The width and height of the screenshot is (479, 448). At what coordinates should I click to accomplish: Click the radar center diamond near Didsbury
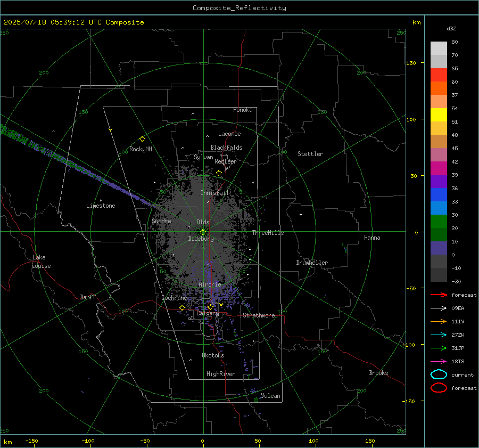click(x=203, y=232)
